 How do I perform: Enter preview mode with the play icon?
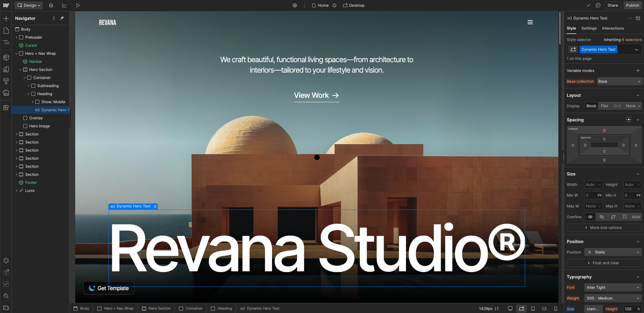pos(78,5)
